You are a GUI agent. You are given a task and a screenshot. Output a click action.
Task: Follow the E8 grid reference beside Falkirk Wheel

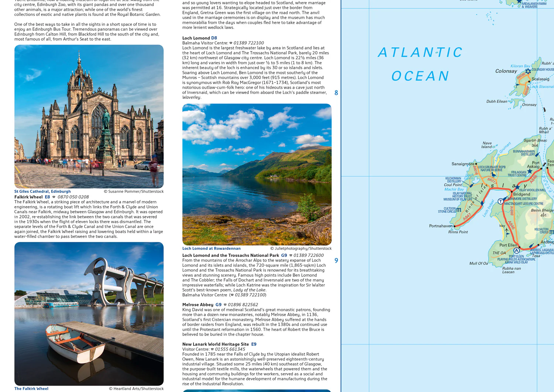47,197
